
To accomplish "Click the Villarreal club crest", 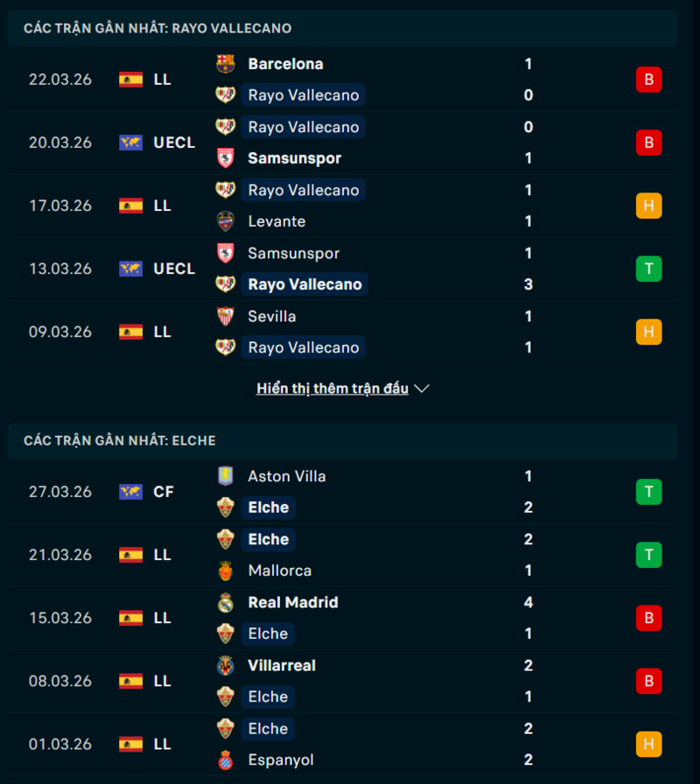I will [x=226, y=665].
